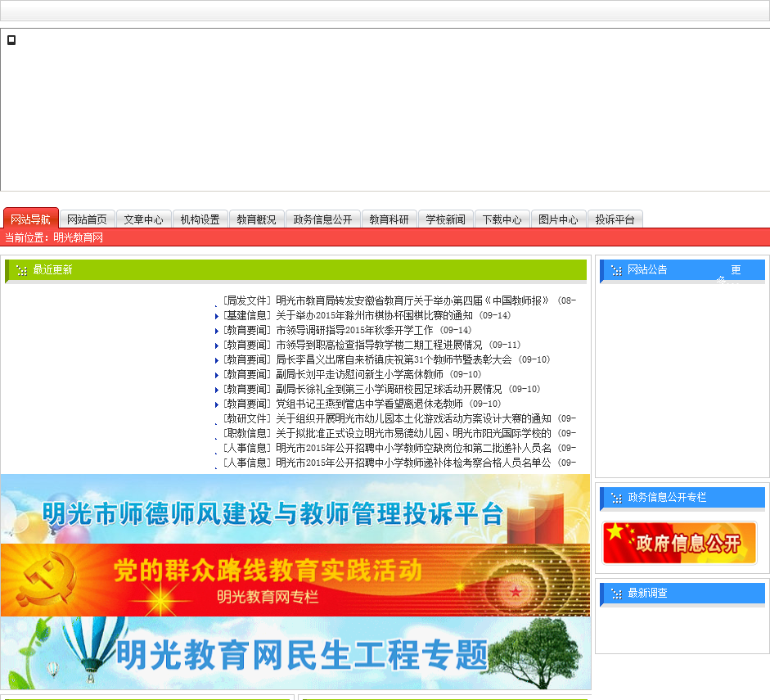Click the 最新调查 header icon
The image size is (770, 700).
[x=616, y=594]
